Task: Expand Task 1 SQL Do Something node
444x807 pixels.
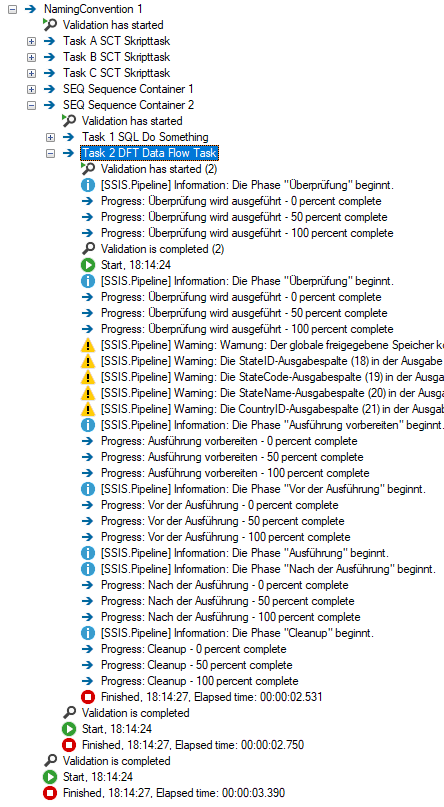Action: click(50, 137)
